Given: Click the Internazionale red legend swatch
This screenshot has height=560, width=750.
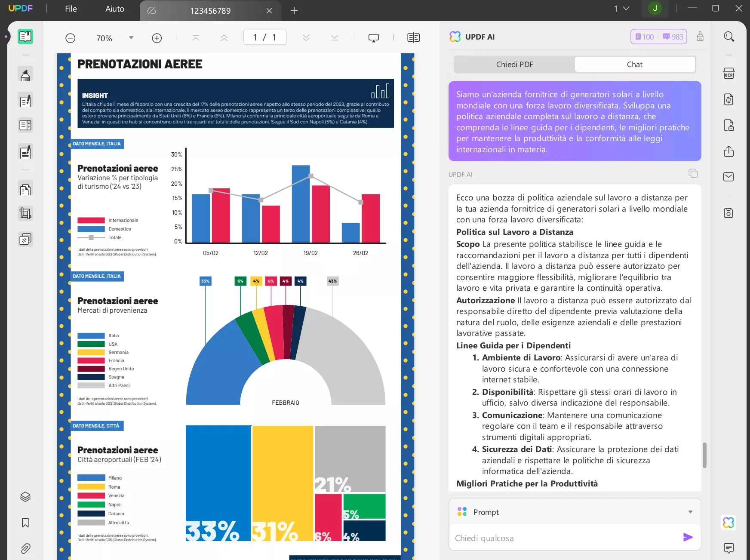Looking at the screenshot, I should [x=91, y=220].
